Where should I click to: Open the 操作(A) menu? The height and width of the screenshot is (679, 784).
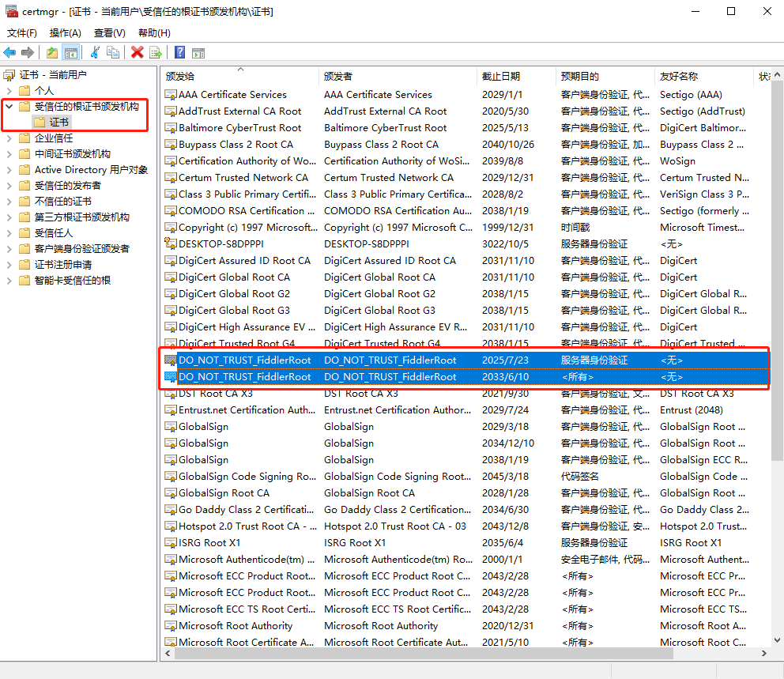click(65, 33)
